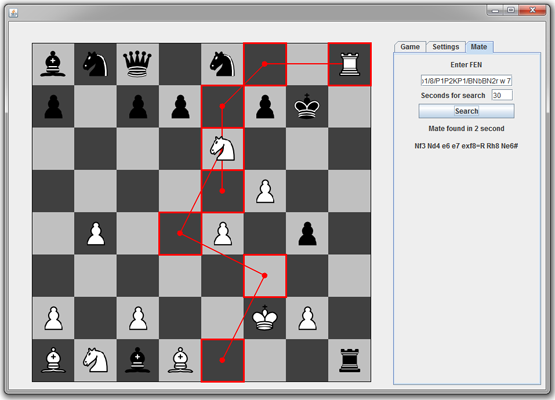The width and height of the screenshot is (555, 400).
Task: Switch to the Mate tab
Action: coord(479,47)
